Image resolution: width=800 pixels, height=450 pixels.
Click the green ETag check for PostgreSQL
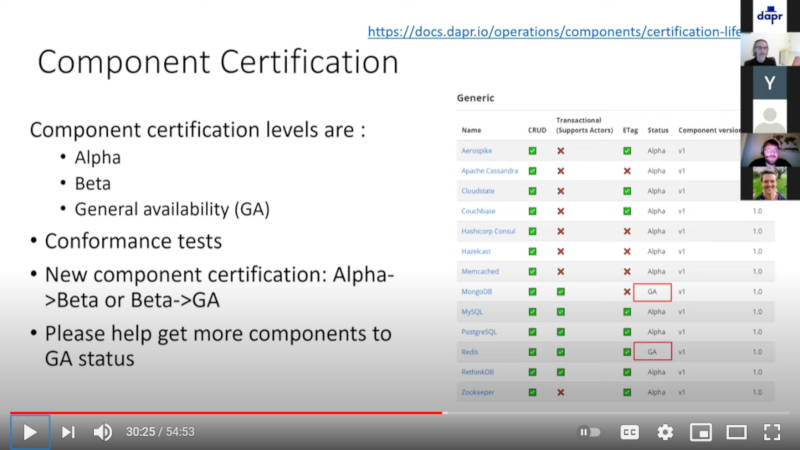tap(627, 332)
